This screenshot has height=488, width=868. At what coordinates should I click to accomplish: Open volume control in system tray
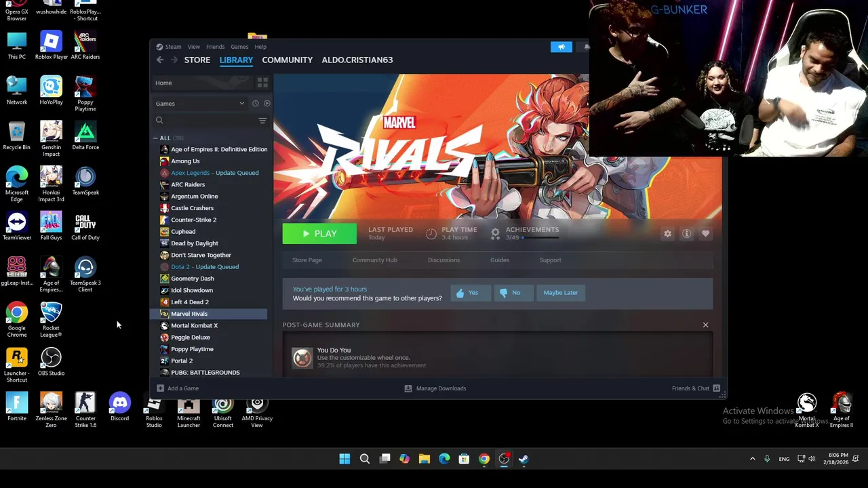(x=812, y=459)
